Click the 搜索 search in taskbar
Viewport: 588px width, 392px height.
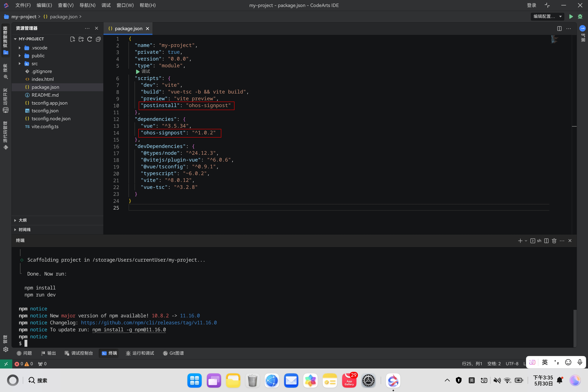coord(38,381)
